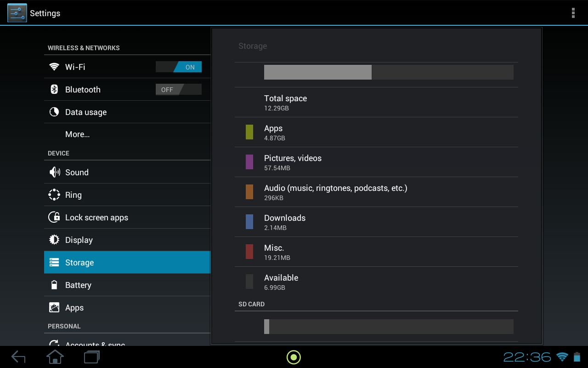Tap the Lock screen apps padlock icon
588x368 pixels.
[x=54, y=217]
